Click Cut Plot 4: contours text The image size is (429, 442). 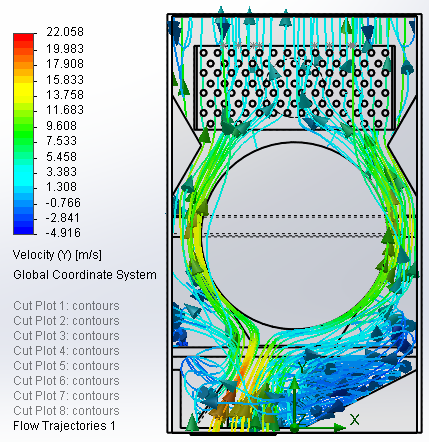pos(66,351)
